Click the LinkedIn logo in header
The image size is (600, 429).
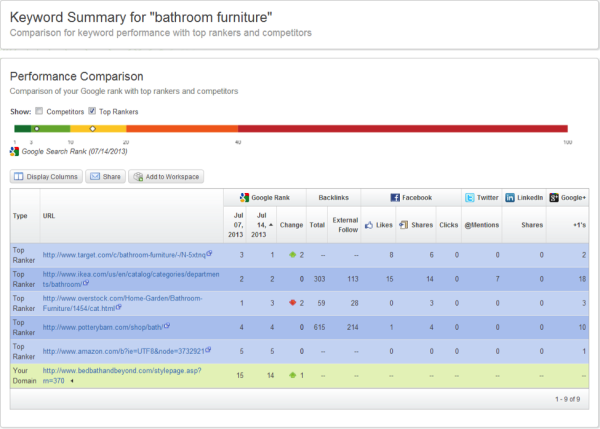pyautogui.click(x=510, y=197)
